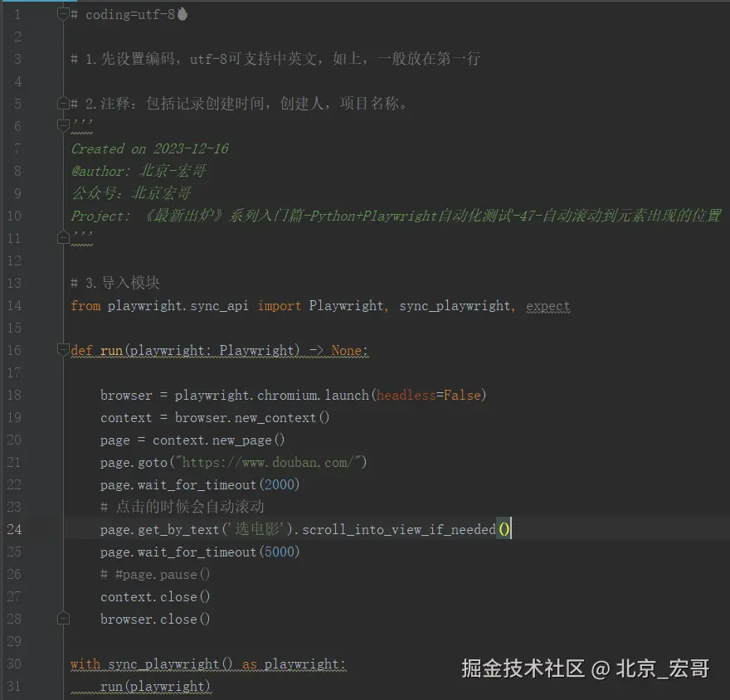Screen dimensions: 730x700
Task: Click '@author: 北京-宏哥' docstring line
Action: click(x=139, y=171)
